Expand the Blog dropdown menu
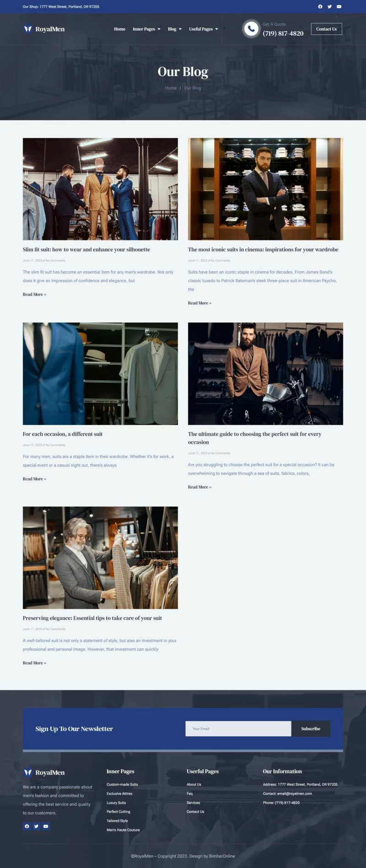Viewport: 366px width, 868px height. coord(175,29)
